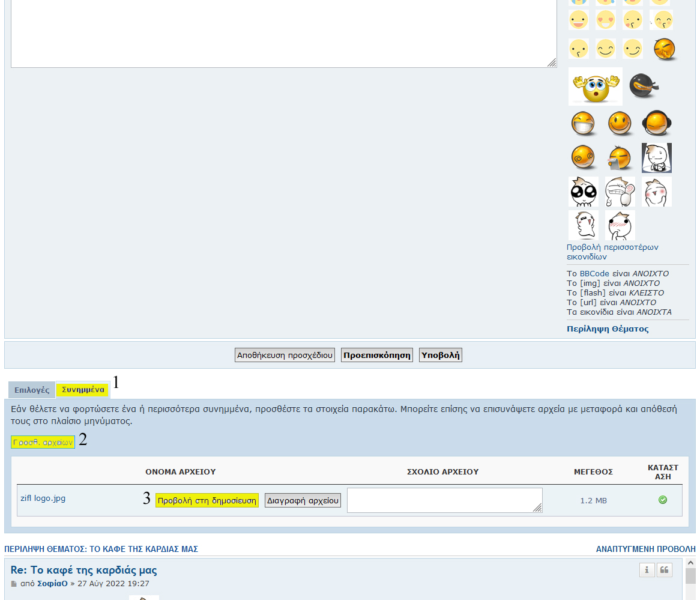Save draft with Αποθήκευση προσχεδίου
700x600 pixels.
(x=285, y=355)
